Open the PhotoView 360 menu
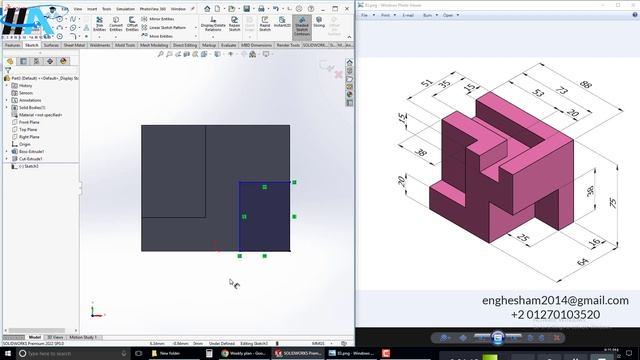The image size is (640, 360). coord(153,9)
